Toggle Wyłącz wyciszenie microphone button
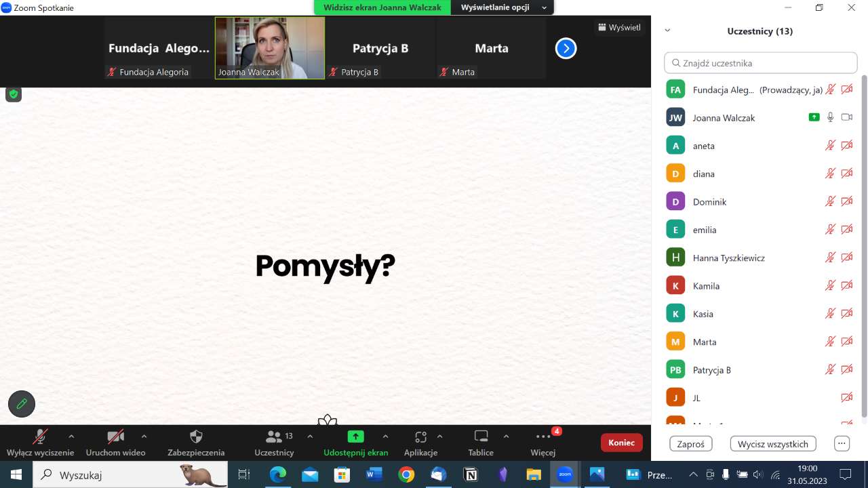 pyautogui.click(x=40, y=443)
